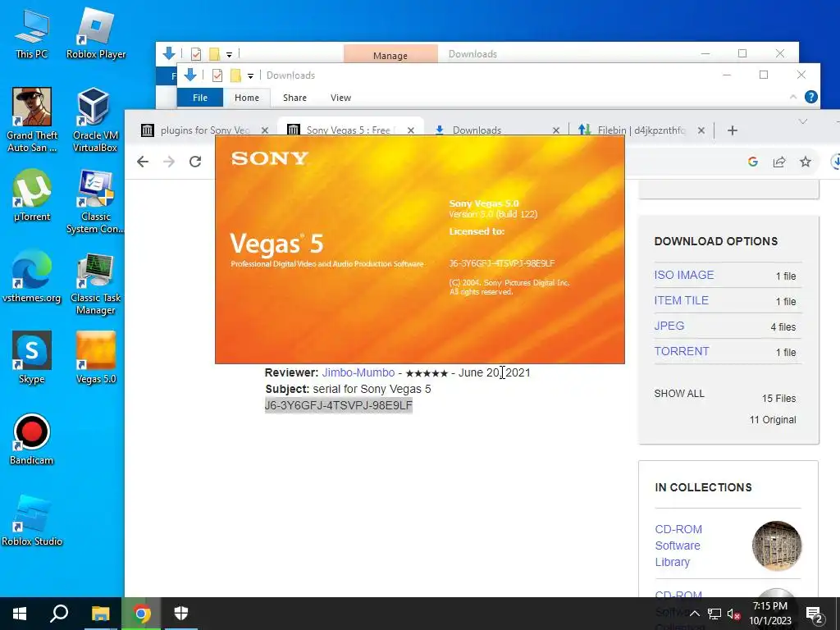Viewport: 840px width, 630px height.
Task: Click new folder icon in front Downloads title bar
Action: (235, 75)
